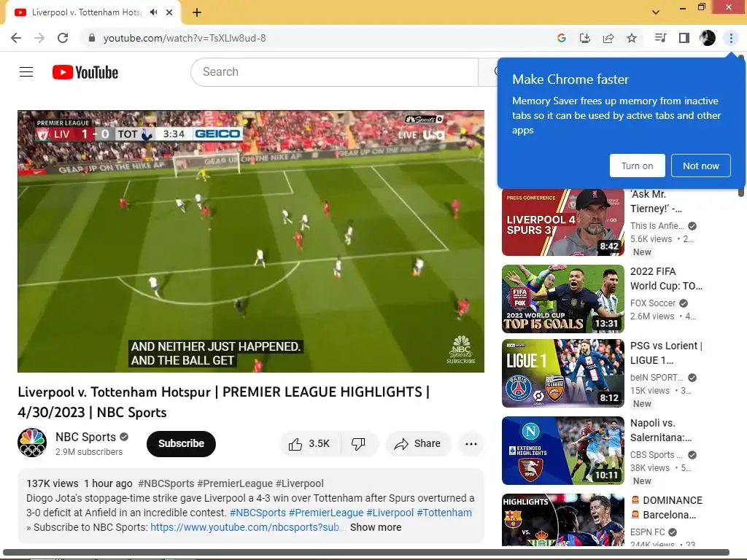Click the video player to pause
Viewport: 747px width, 560px height.
click(x=251, y=241)
